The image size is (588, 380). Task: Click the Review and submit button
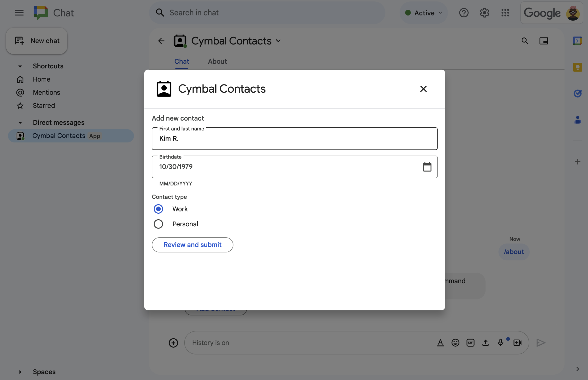(x=192, y=245)
